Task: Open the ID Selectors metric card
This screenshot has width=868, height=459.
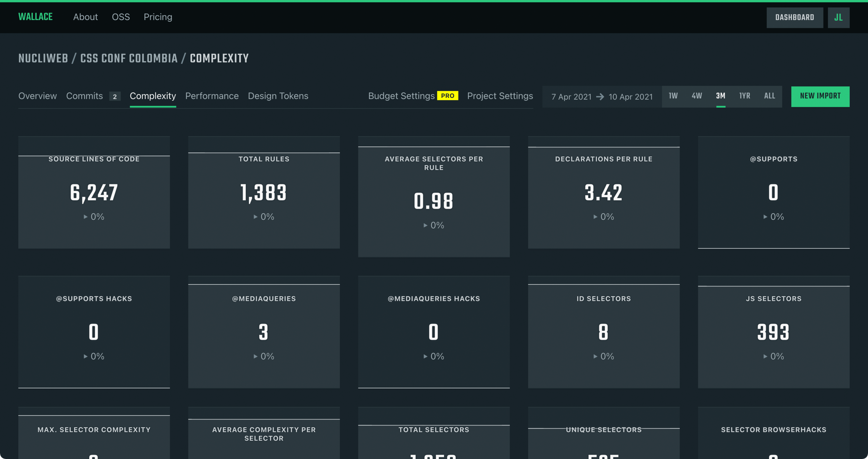Action: tap(603, 332)
